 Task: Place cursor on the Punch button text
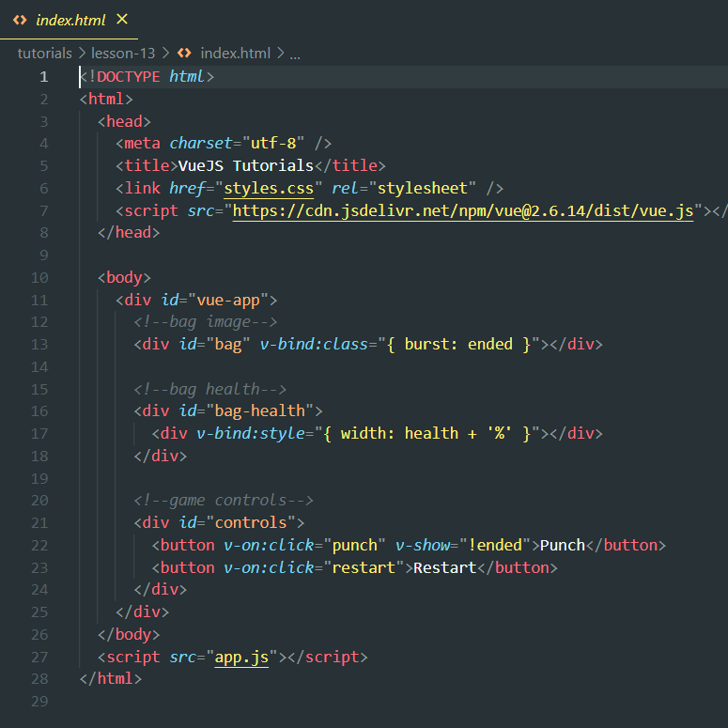[x=563, y=545]
